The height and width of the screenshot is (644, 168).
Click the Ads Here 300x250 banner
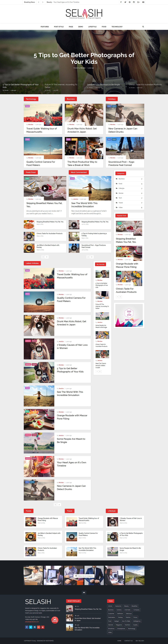pyautogui.click(x=129, y=316)
